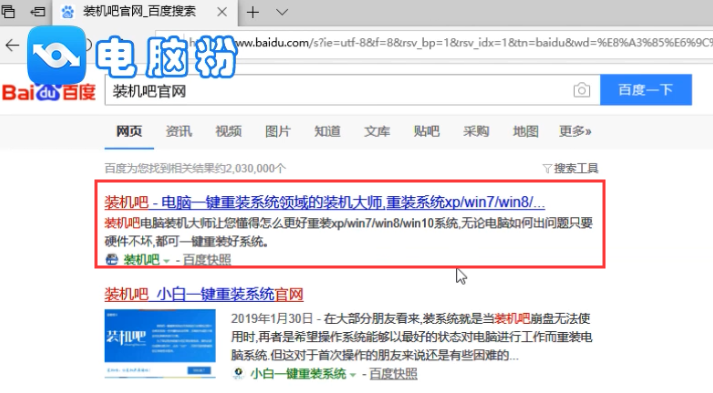Switch to the 图片 tab
713x393 pixels.
[278, 131]
